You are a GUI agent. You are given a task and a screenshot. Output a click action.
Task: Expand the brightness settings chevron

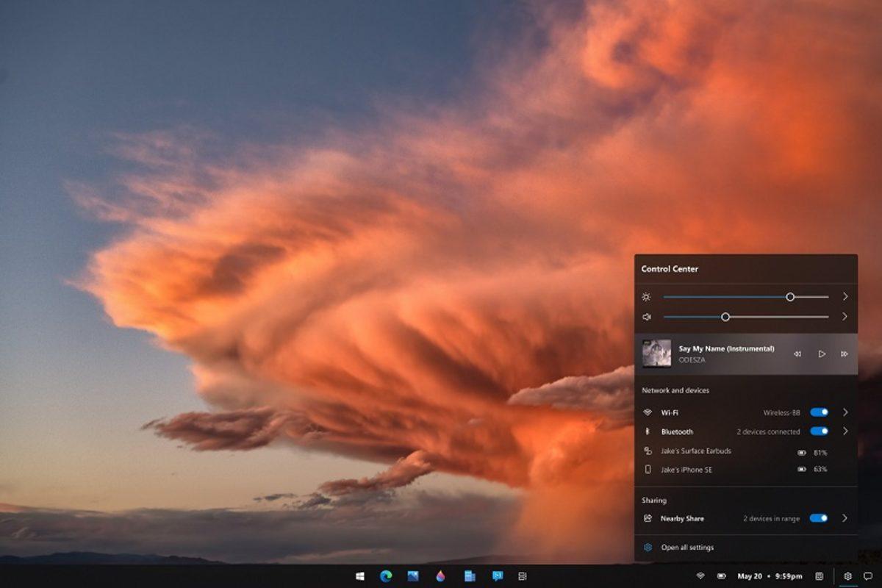coord(845,296)
